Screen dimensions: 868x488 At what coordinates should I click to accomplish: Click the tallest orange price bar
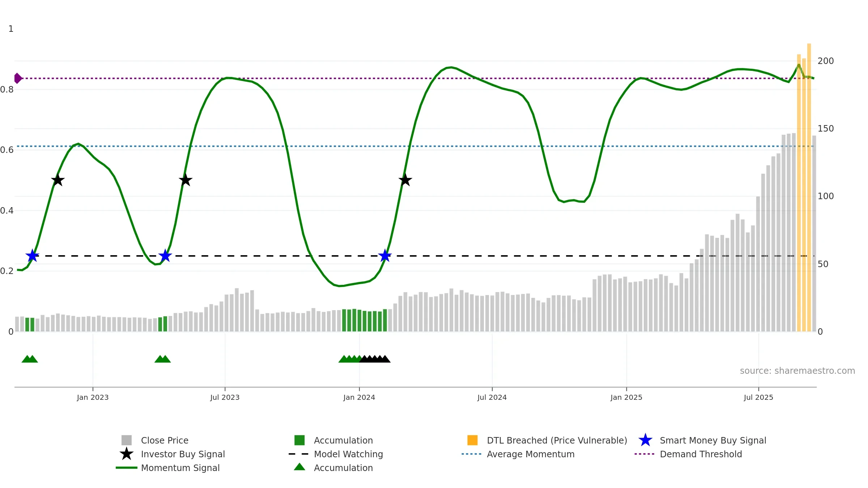coord(809,188)
